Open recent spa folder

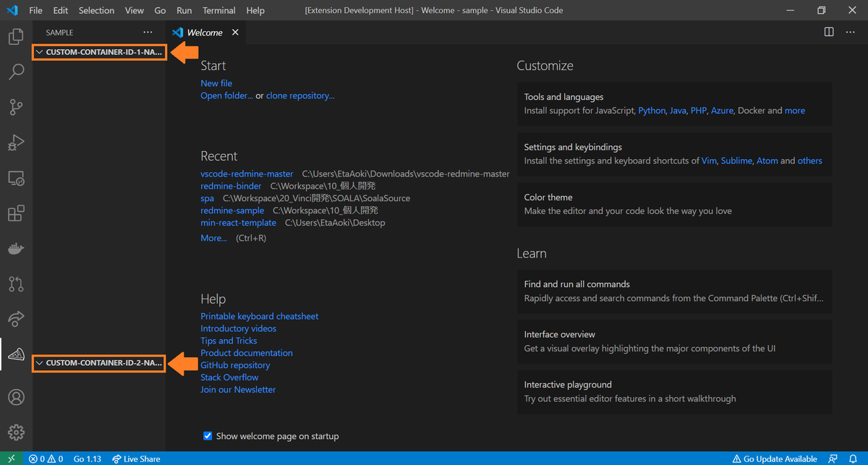[207, 198]
